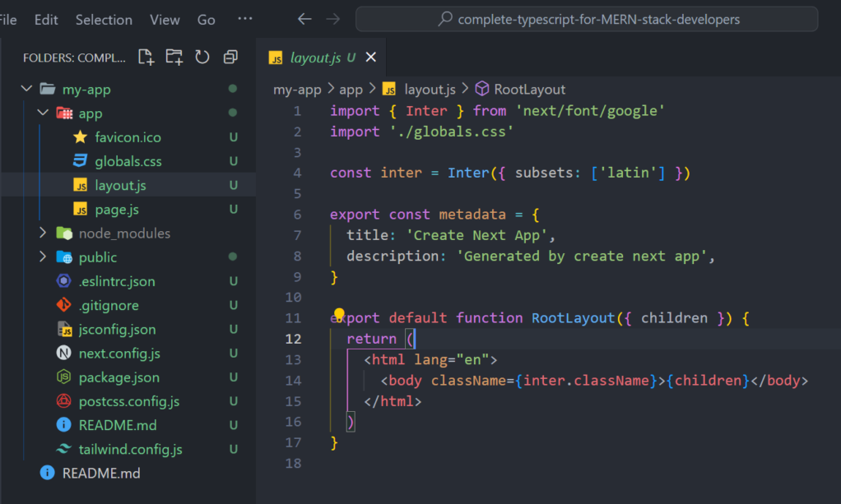841x504 pixels.
Task: Open the overflow menu with three dots
Action: (x=244, y=19)
